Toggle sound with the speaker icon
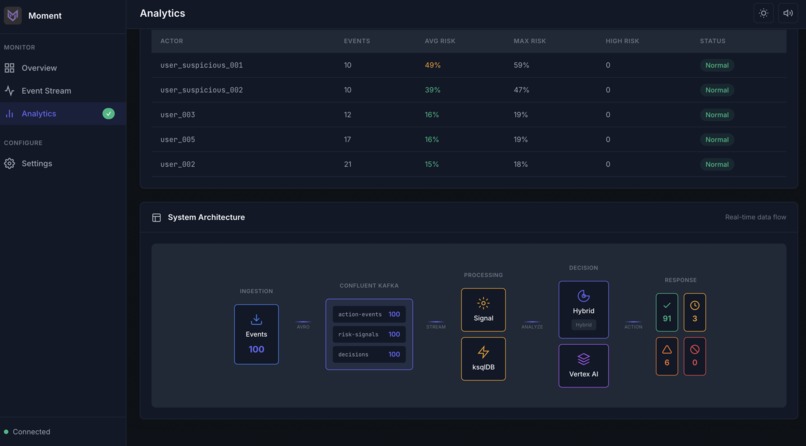This screenshot has width=806, height=446. point(788,13)
